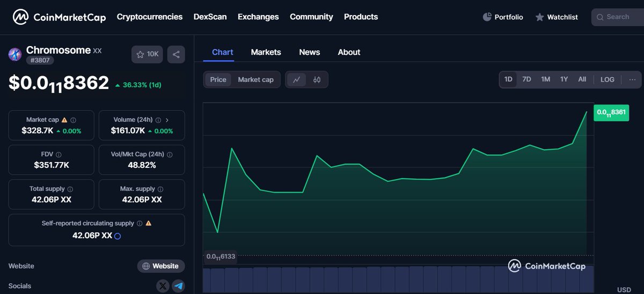Click globe icon on Website button
Viewport: 644px width, 294px height.
click(147, 266)
